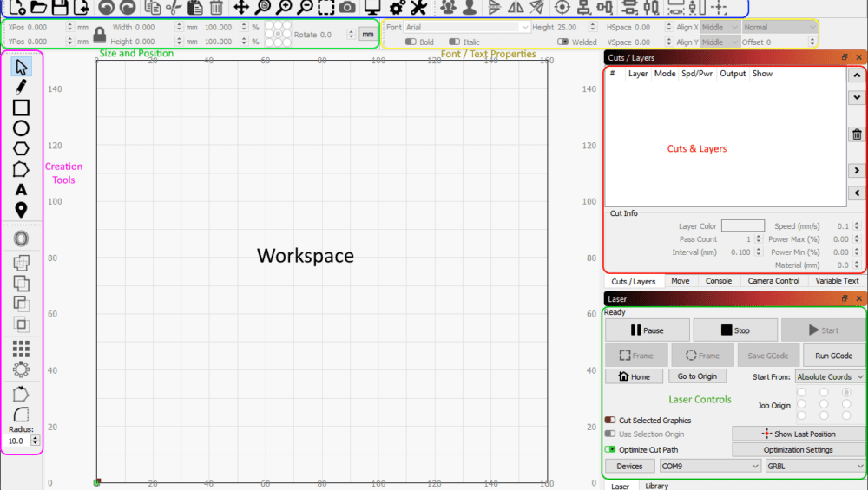Toggle Use Selection Origin switch
The height and width of the screenshot is (490, 868).
610,434
